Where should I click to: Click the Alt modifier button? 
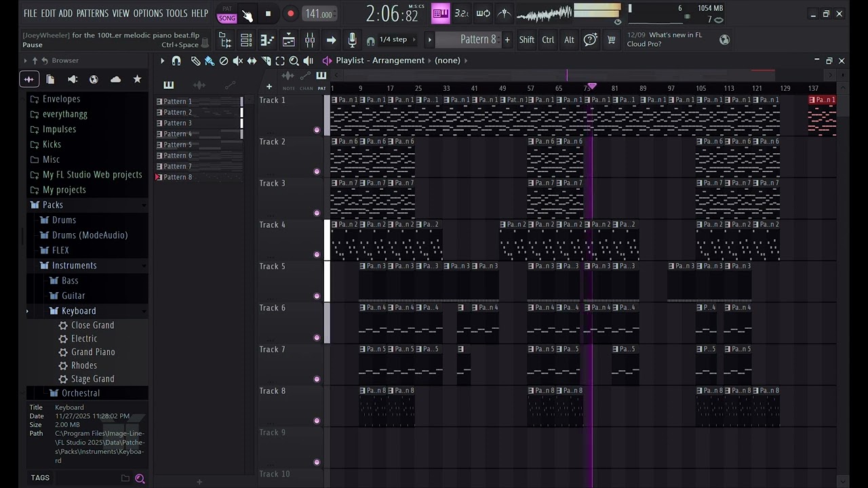[569, 40]
